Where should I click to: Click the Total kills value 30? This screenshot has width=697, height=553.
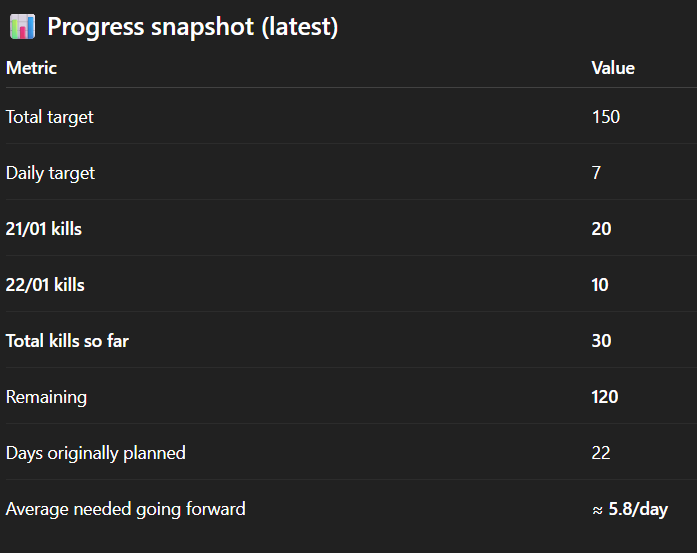coord(601,341)
